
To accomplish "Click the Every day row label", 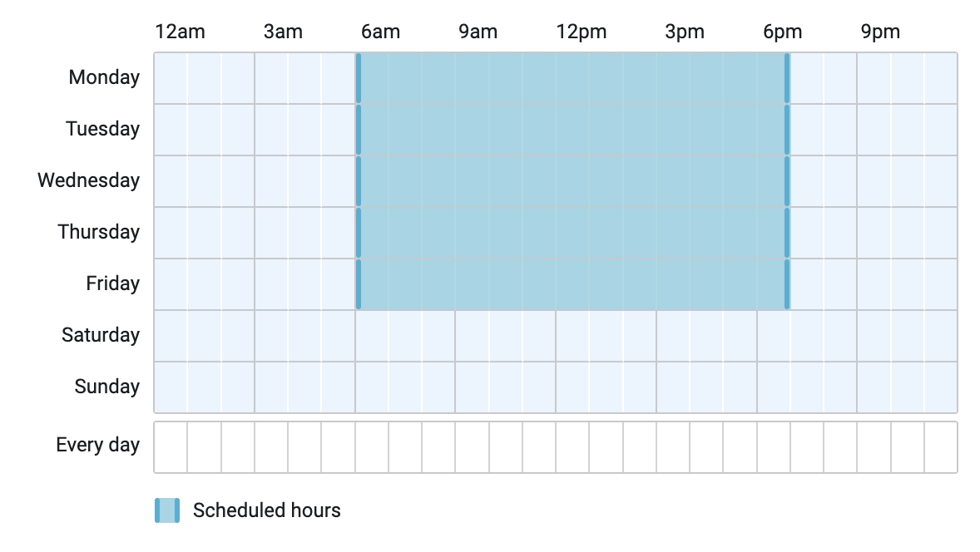I will [97, 446].
